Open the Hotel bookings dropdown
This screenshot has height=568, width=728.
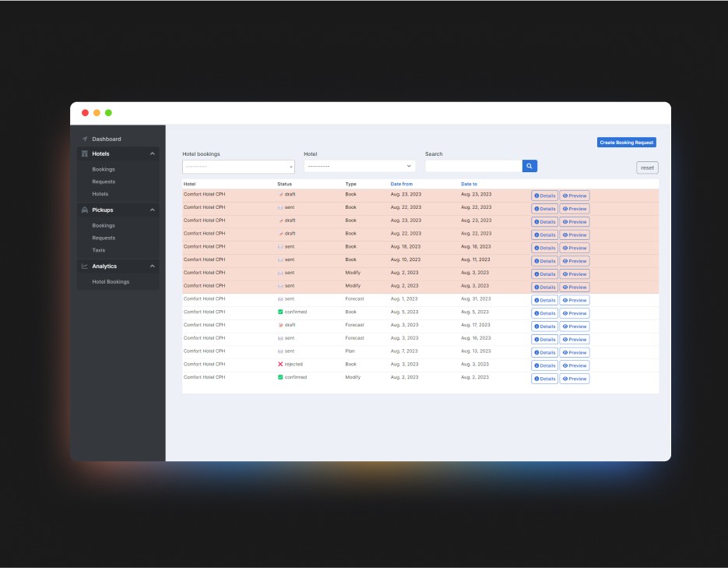point(238,167)
